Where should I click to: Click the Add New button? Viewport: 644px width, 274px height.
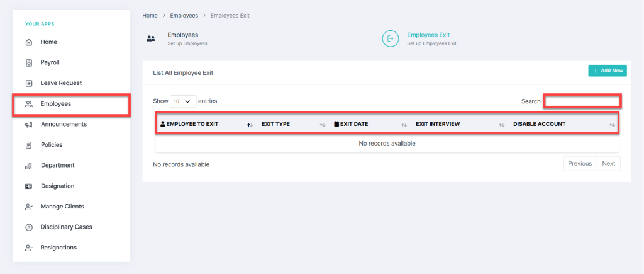607,71
